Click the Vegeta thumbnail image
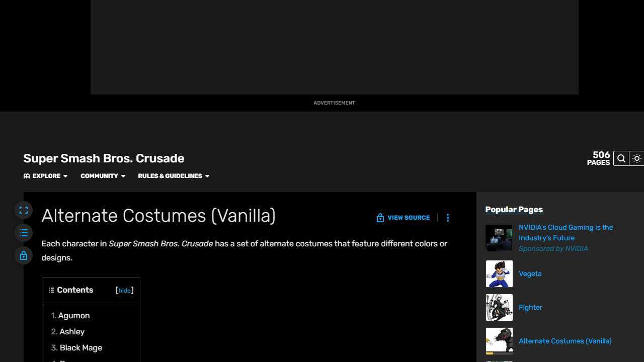 point(499,274)
